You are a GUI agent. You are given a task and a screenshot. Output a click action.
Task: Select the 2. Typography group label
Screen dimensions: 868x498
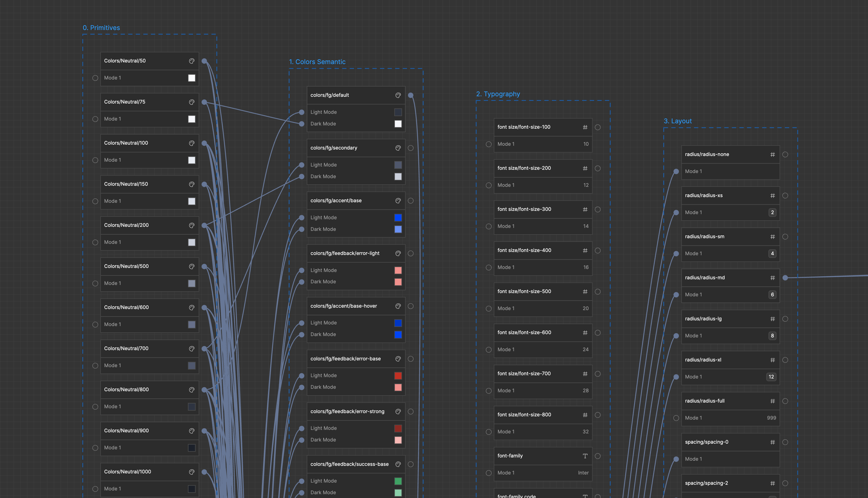498,94
